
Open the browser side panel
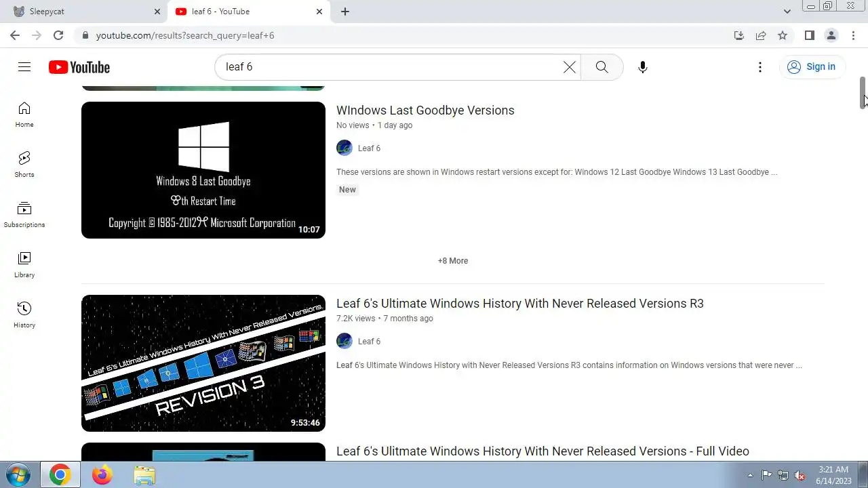pos(810,35)
